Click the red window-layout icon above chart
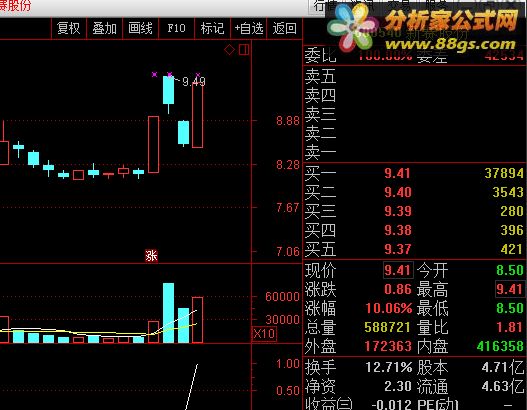The height and width of the screenshot is (410, 527). 244,50
